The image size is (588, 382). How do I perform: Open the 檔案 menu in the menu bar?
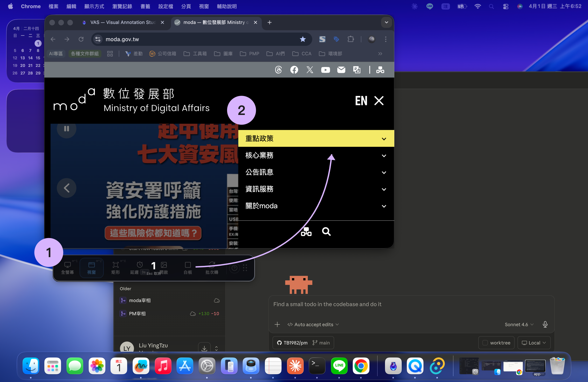click(53, 6)
